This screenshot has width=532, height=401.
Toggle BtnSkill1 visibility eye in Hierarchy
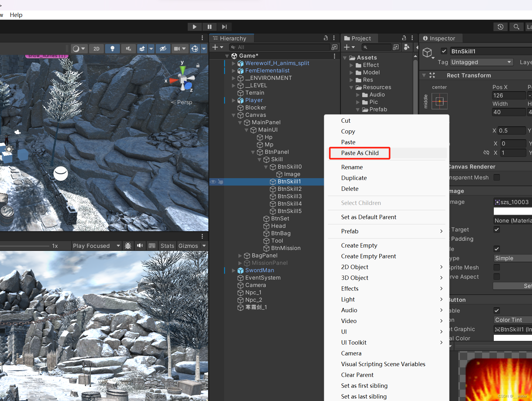coord(213,182)
